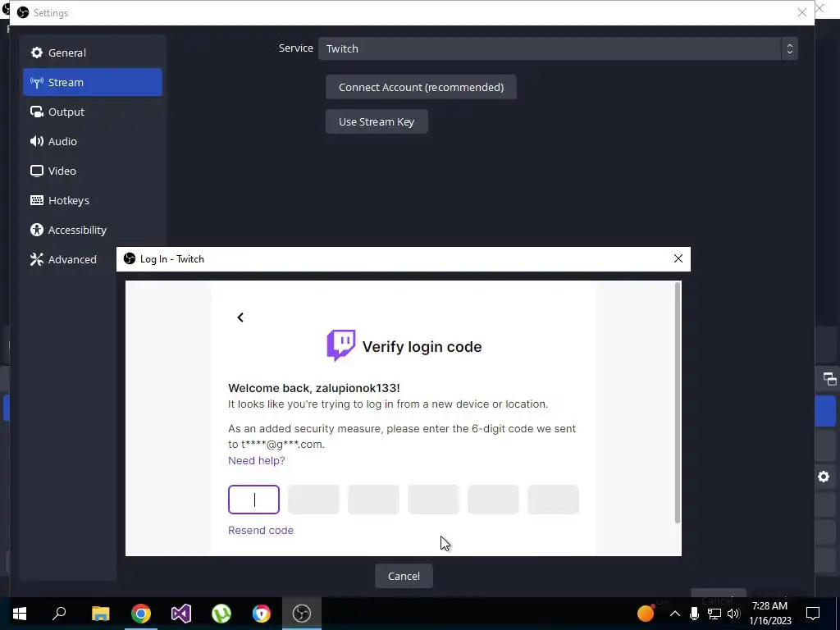Screen dimensions: 840x630
Task: Focus the fifth code digit box
Action: 493,500
